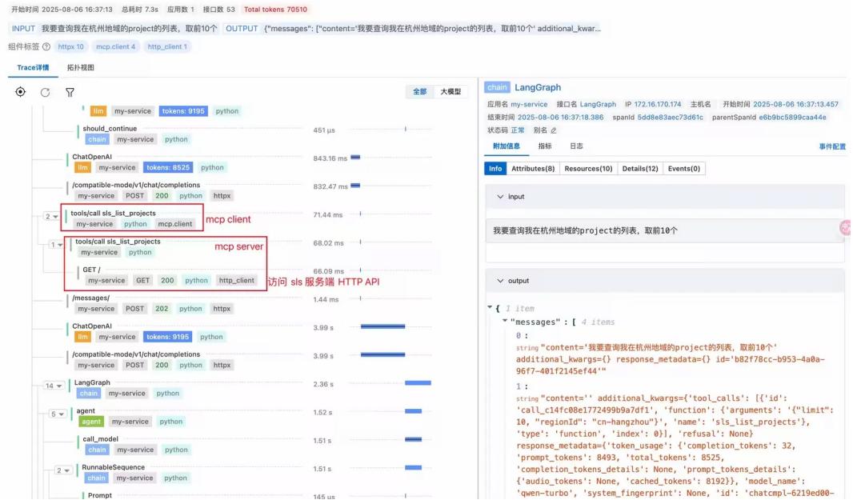Click the refresh trace icon
853x504 pixels.
45,92
